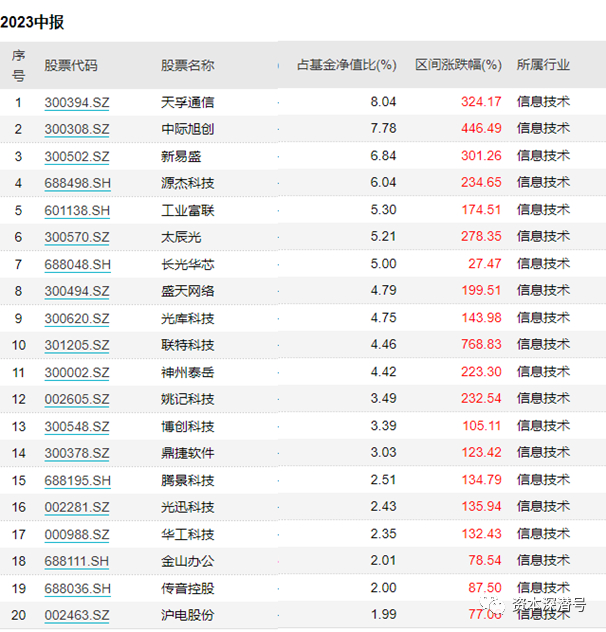This screenshot has width=606, height=632.
Task: Open stock code link 301205.SZ
Action: pos(77,345)
